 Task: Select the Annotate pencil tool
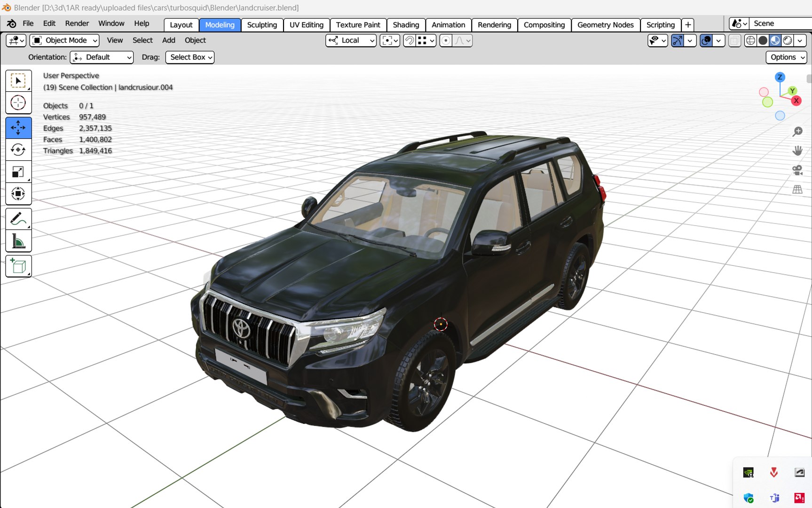[18, 219]
